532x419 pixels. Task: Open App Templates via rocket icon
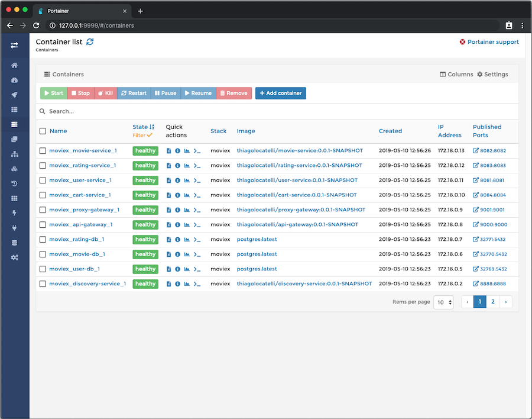coord(14,95)
